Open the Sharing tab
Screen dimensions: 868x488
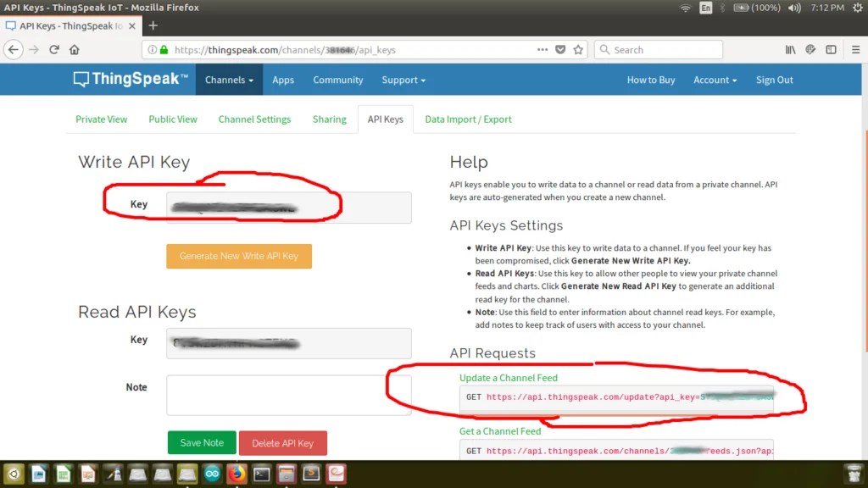pos(330,119)
